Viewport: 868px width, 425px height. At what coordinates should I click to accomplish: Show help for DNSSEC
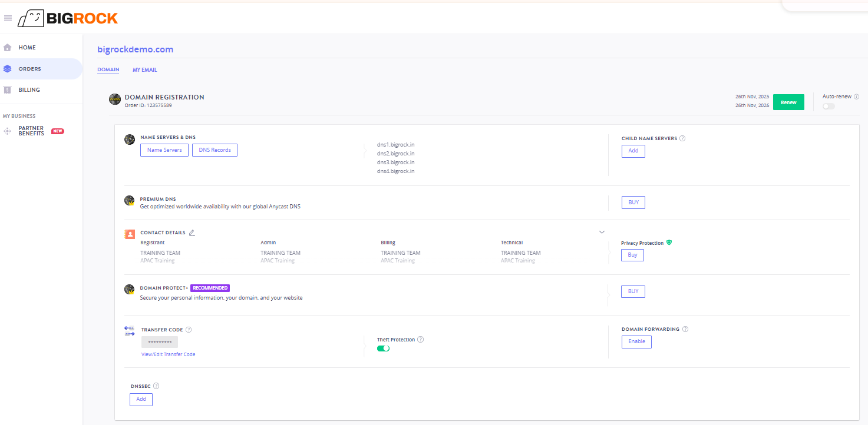[156, 386]
